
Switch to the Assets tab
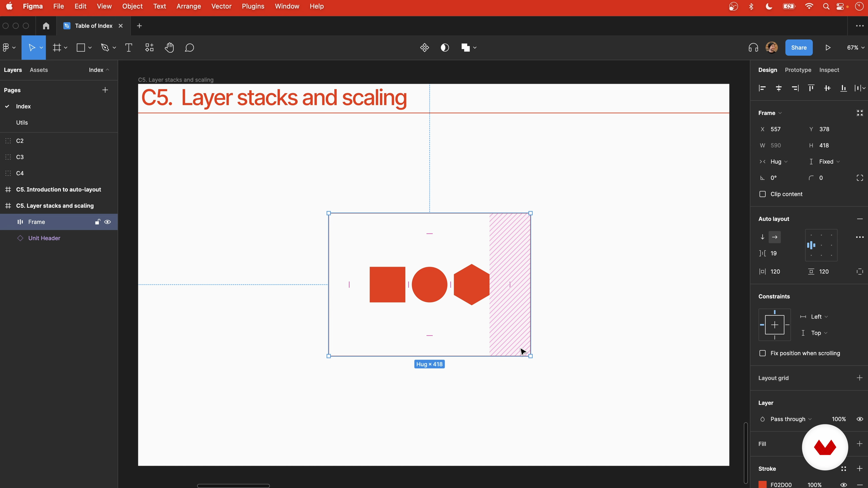(x=39, y=70)
